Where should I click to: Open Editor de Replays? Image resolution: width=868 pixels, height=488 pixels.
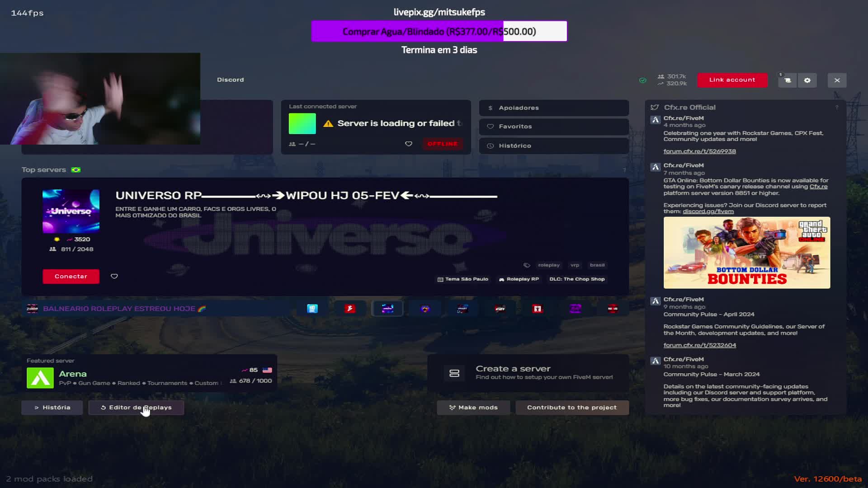click(136, 408)
